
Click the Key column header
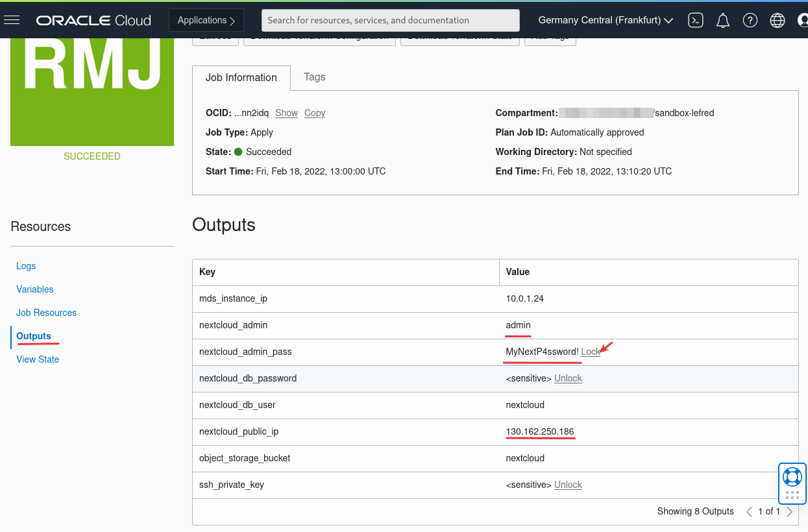346,272
